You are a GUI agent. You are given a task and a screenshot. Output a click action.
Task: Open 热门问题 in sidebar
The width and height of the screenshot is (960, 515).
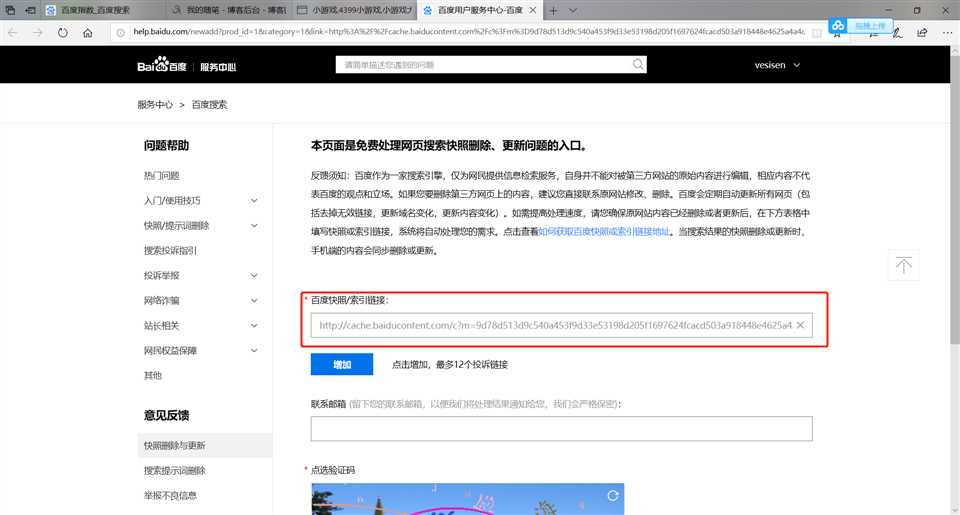point(161,176)
